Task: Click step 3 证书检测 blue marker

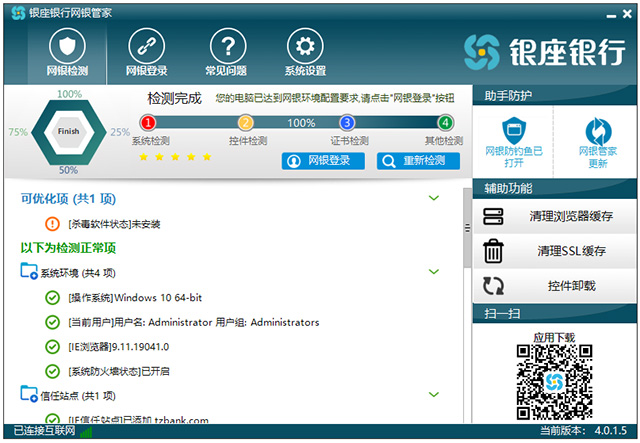Action: point(347,122)
